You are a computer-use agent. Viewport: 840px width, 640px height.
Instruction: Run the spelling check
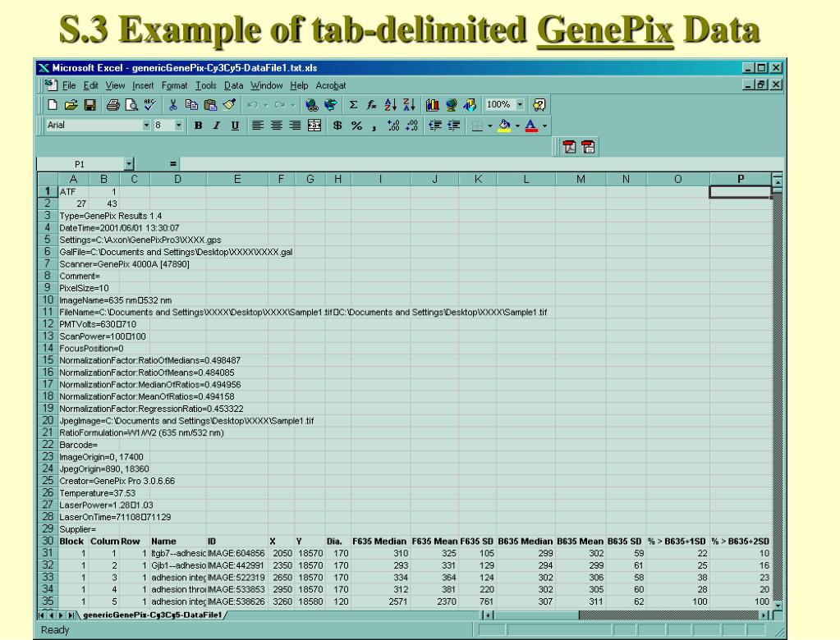pyautogui.click(x=150, y=105)
